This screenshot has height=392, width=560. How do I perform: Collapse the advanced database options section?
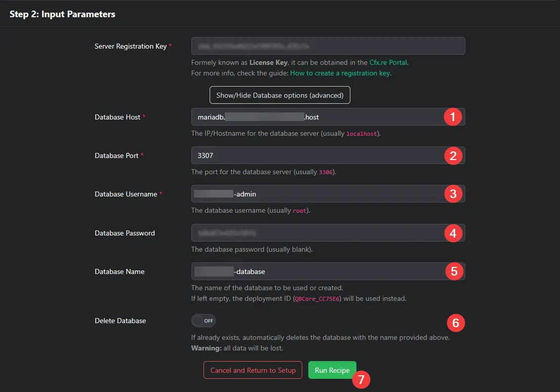tap(279, 95)
